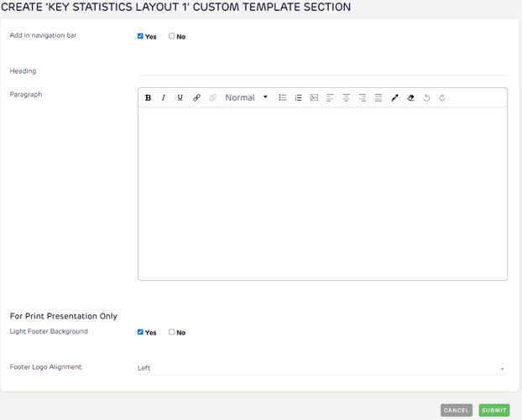The height and width of the screenshot is (420, 522).
Task: Open the text color picker tool
Action: [394, 98]
